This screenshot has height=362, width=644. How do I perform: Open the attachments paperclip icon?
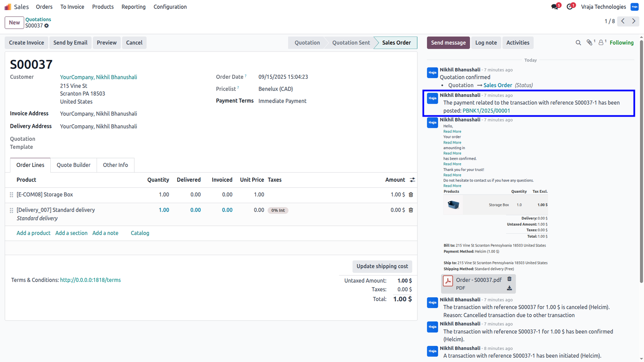[590, 43]
